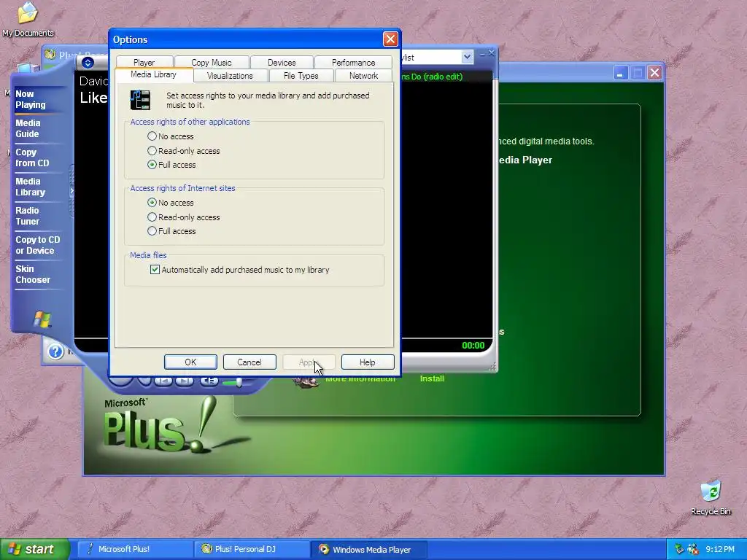Screen dimensions: 747x560
Task: Open Copy to CD or Device
Action: coord(38,245)
